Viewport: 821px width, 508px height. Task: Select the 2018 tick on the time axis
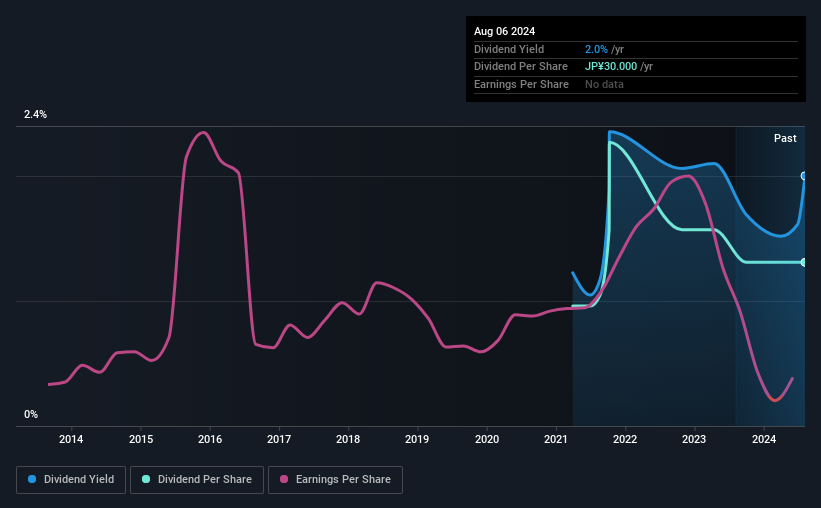(x=348, y=439)
